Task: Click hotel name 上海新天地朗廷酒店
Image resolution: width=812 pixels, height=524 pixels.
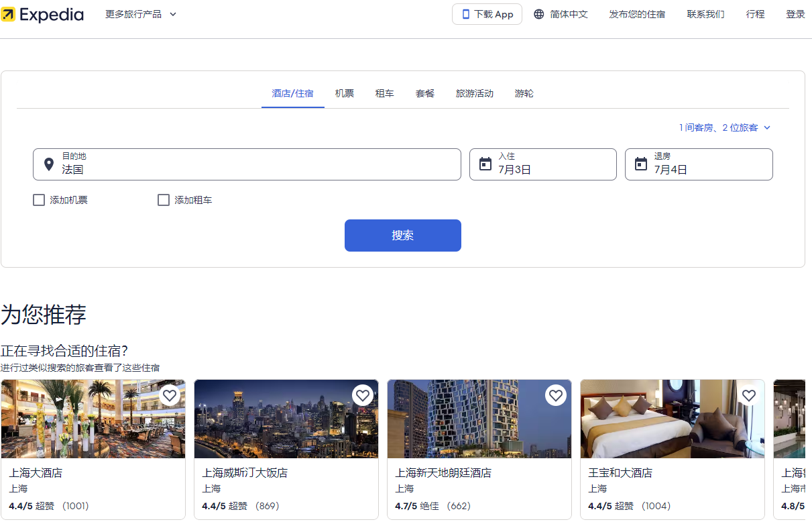Action: point(443,473)
